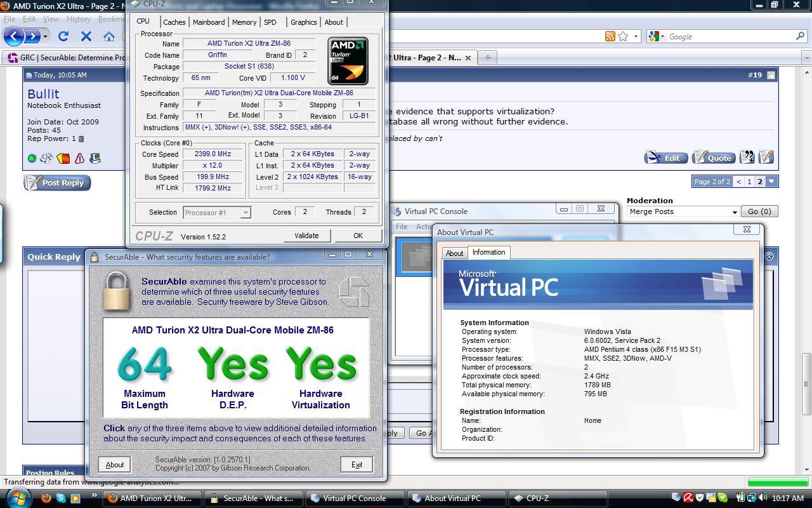Click the yellow and red infraction cards icon

tap(63, 158)
